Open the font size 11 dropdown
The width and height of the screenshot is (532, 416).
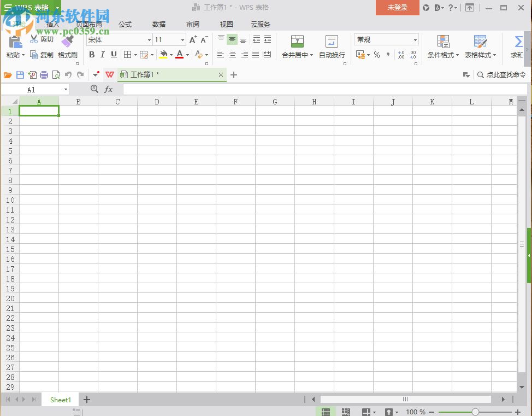182,40
